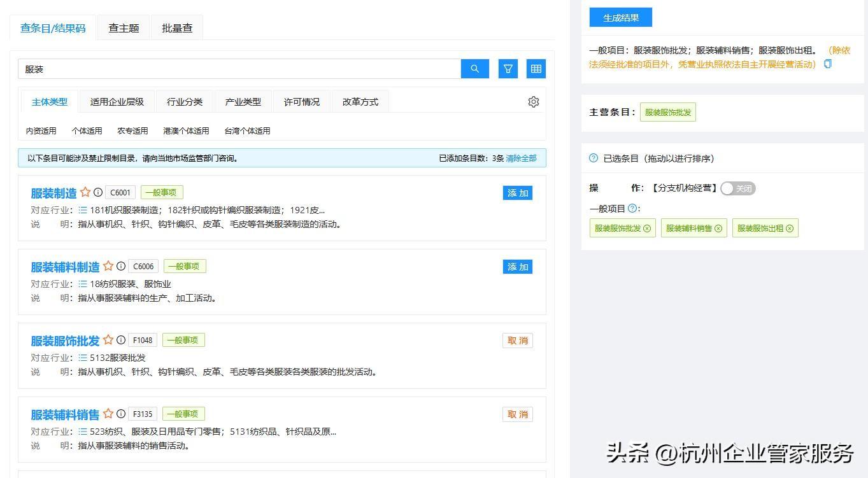This screenshot has height=478, width=868.
Task: Star the 服装服饰批发 entry
Action: click(108, 340)
